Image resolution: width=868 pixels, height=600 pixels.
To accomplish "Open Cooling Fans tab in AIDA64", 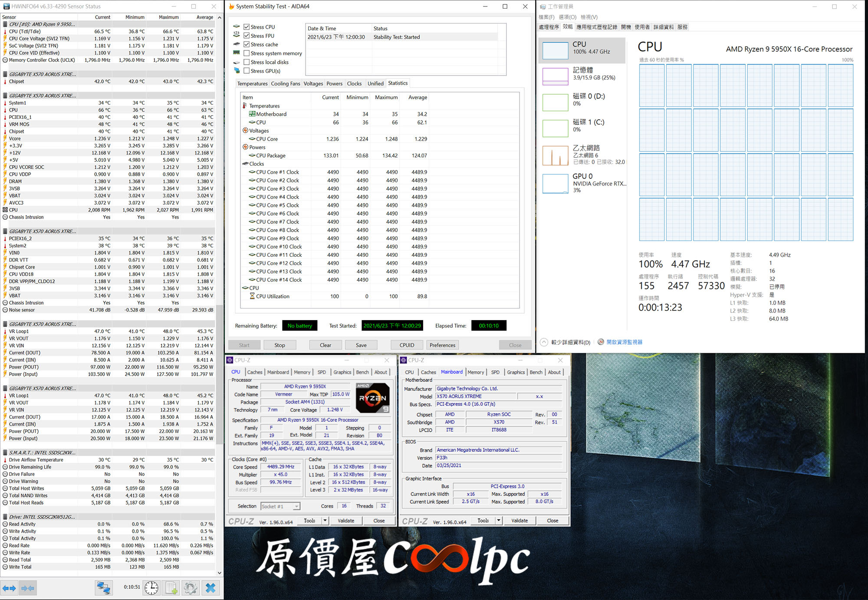I will coord(285,83).
